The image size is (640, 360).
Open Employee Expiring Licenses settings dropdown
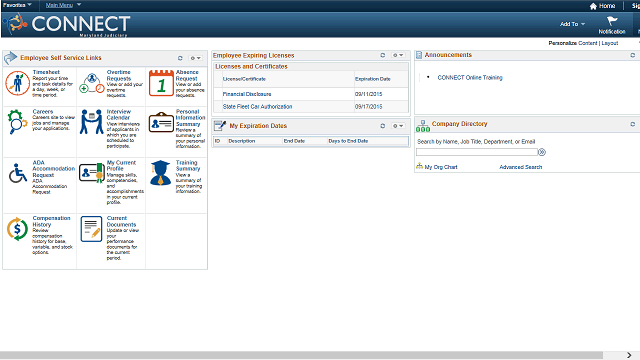[398, 55]
